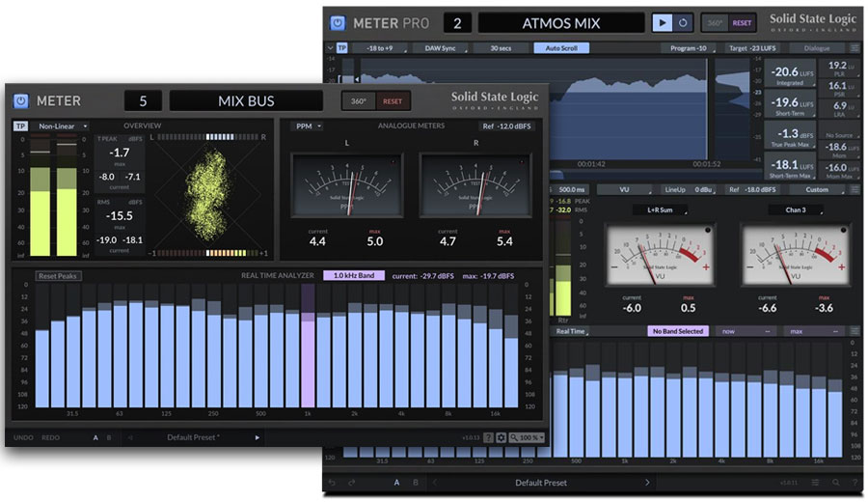Click redo arrow icon in Meter Pro footer
Screen dimensions: 868x502
coord(351,483)
